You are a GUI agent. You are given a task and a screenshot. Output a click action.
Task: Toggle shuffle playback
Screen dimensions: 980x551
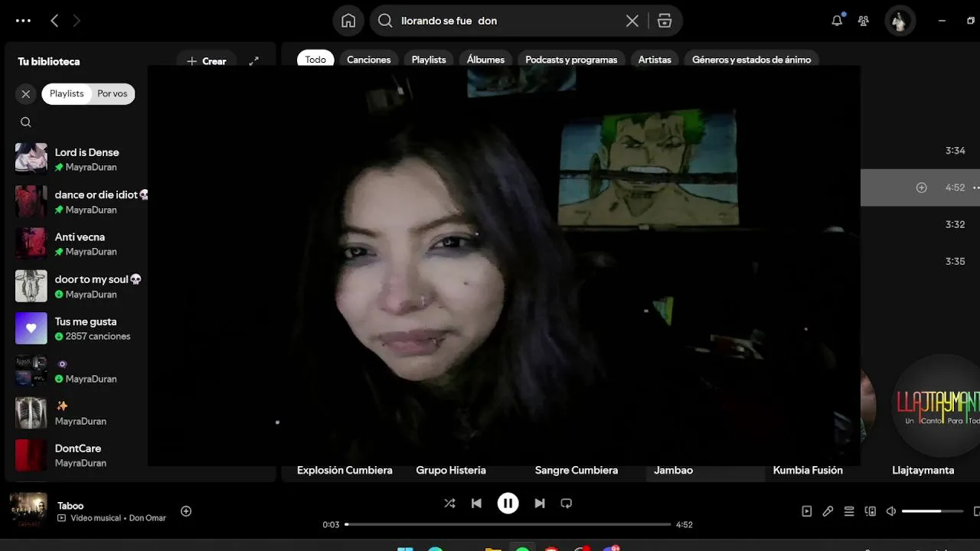tap(449, 504)
